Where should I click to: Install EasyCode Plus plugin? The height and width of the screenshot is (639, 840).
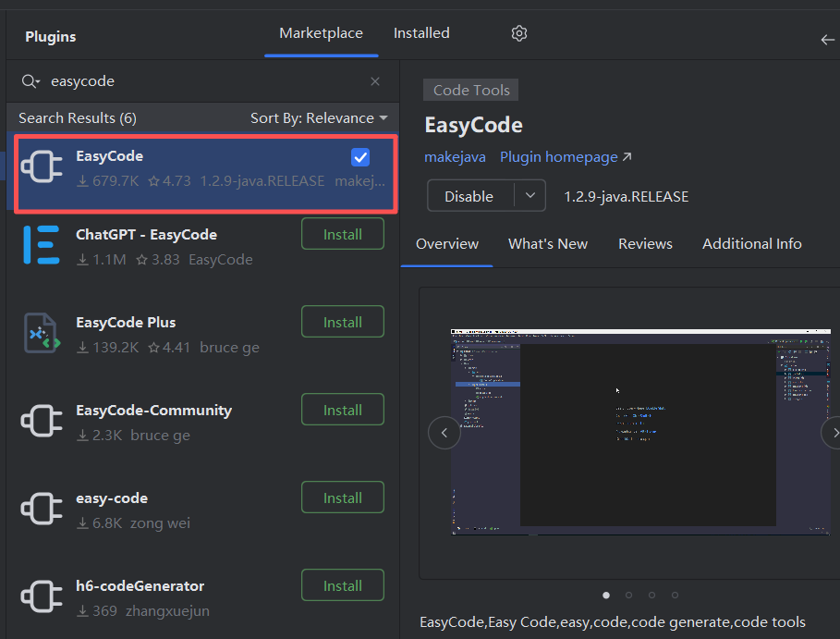click(x=343, y=322)
